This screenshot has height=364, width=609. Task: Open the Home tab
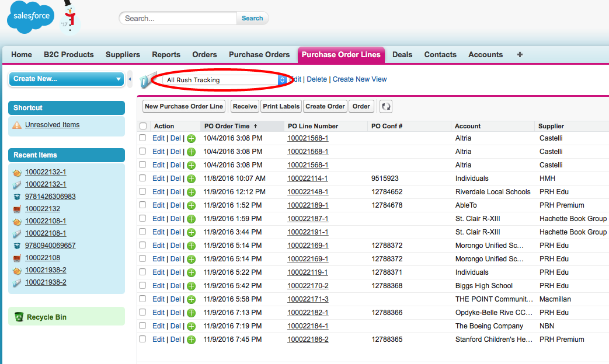(22, 55)
